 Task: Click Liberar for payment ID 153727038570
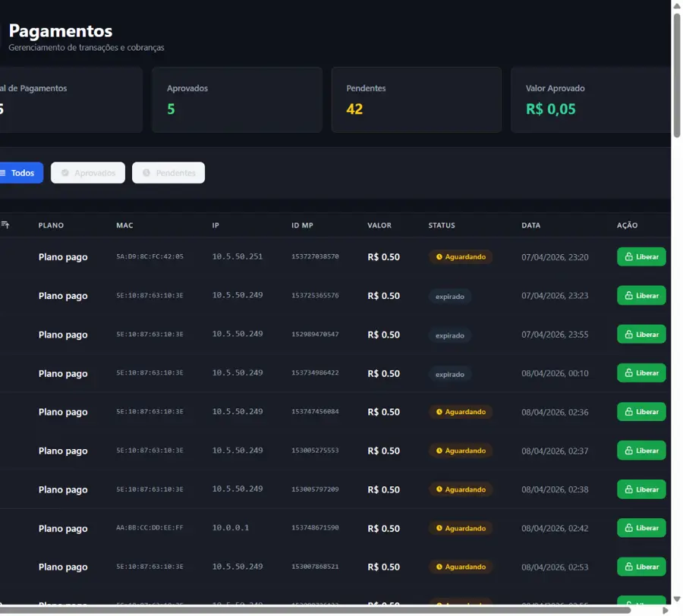[x=641, y=257]
